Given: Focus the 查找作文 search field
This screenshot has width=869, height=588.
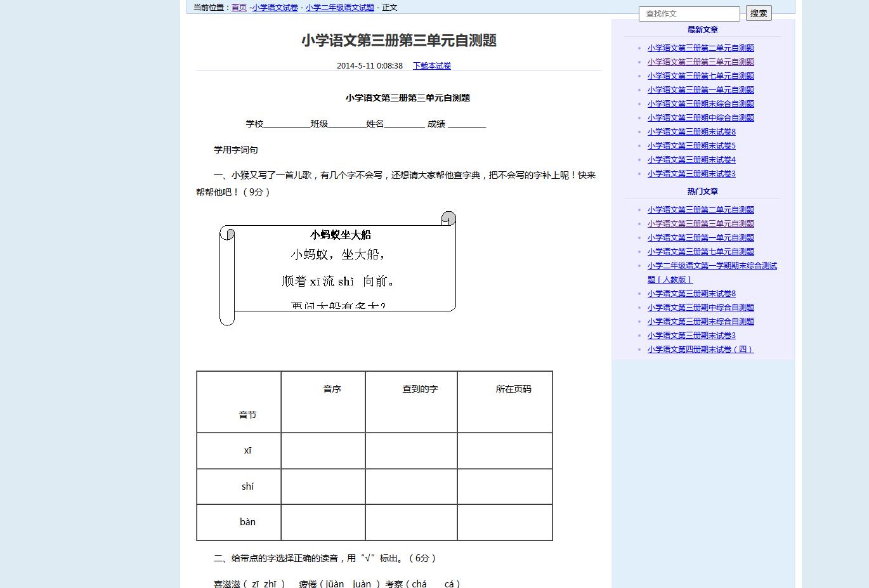Looking at the screenshot, I should [689, 14].
